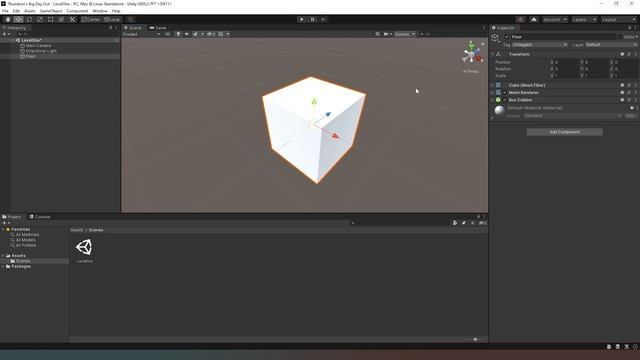
Task: Open the Layer Default dropdown
Action: tap(611, 45)
